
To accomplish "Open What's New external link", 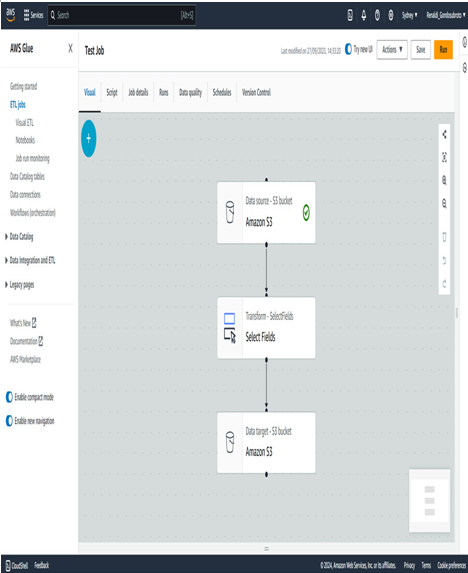I will point(23,323).
